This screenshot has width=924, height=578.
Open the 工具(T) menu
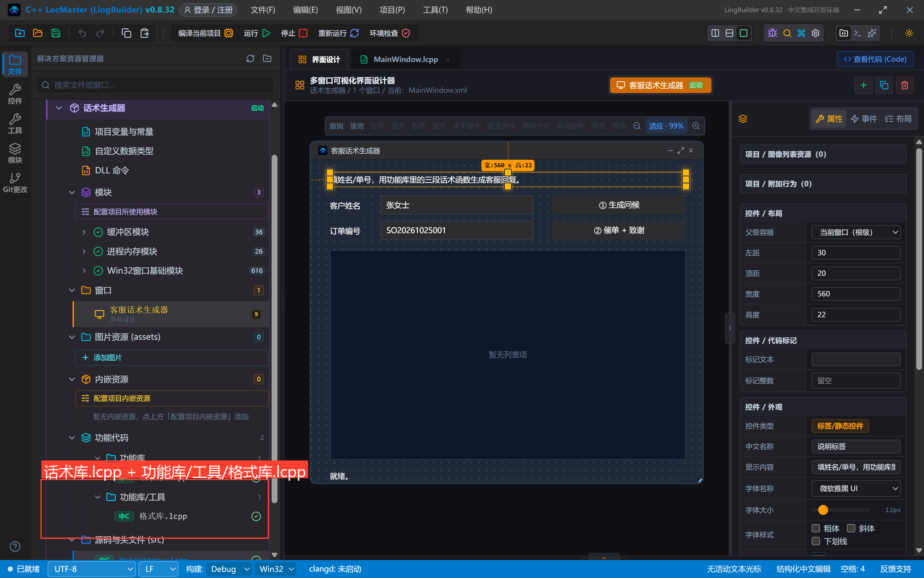pos(435,10)
